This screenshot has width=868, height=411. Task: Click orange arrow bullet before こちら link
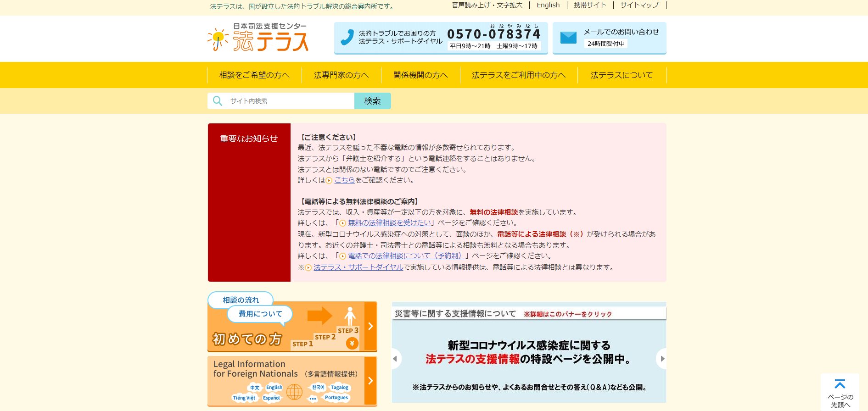(329, 181)
